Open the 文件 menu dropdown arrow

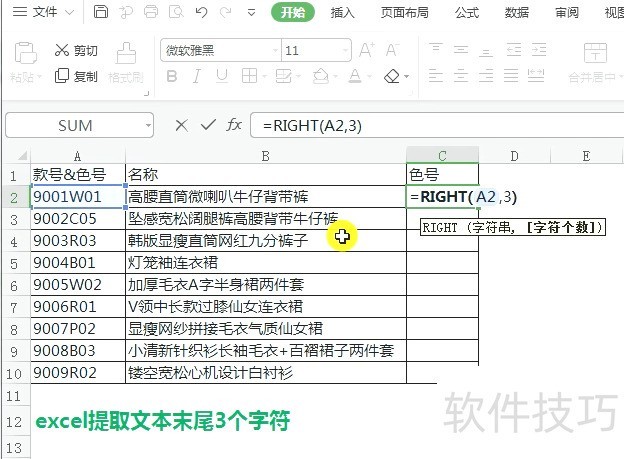click(70, 12)
